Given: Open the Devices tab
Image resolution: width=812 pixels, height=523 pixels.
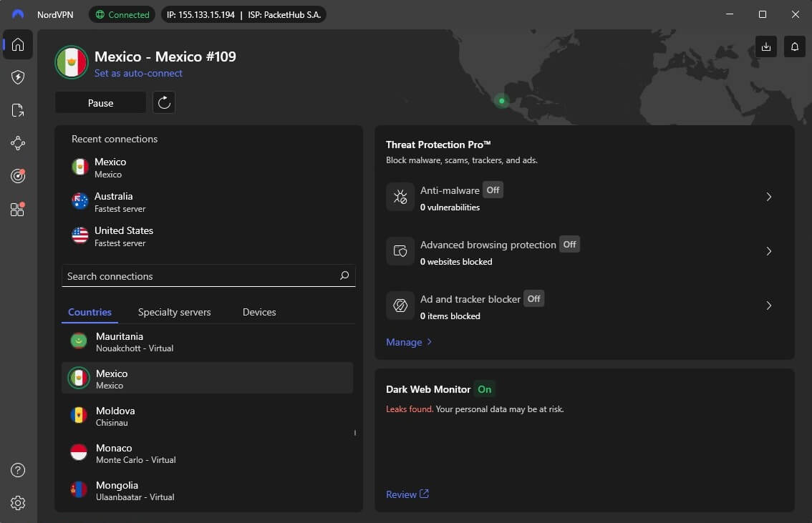Looking at the screenshot, I should 258,312.
